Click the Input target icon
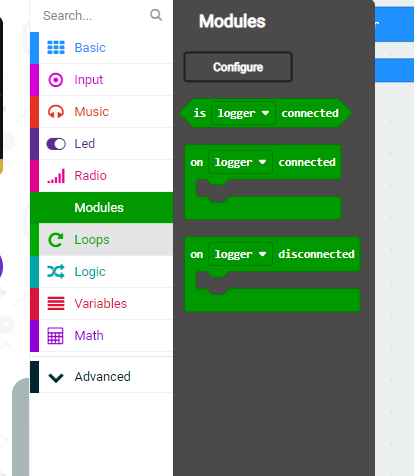The width and height of the screenshot is (414, 476). [56, 80]
